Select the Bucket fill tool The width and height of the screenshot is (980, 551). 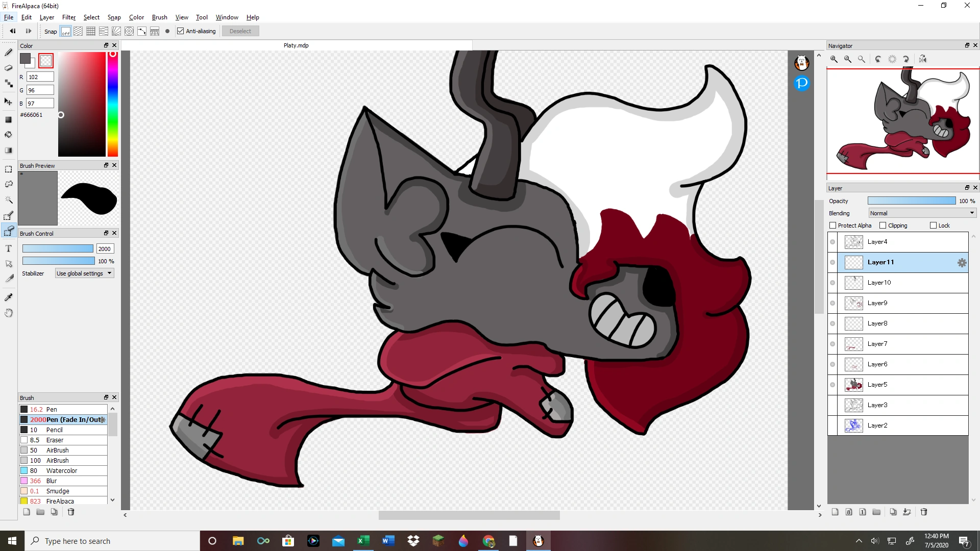[9, 135]
